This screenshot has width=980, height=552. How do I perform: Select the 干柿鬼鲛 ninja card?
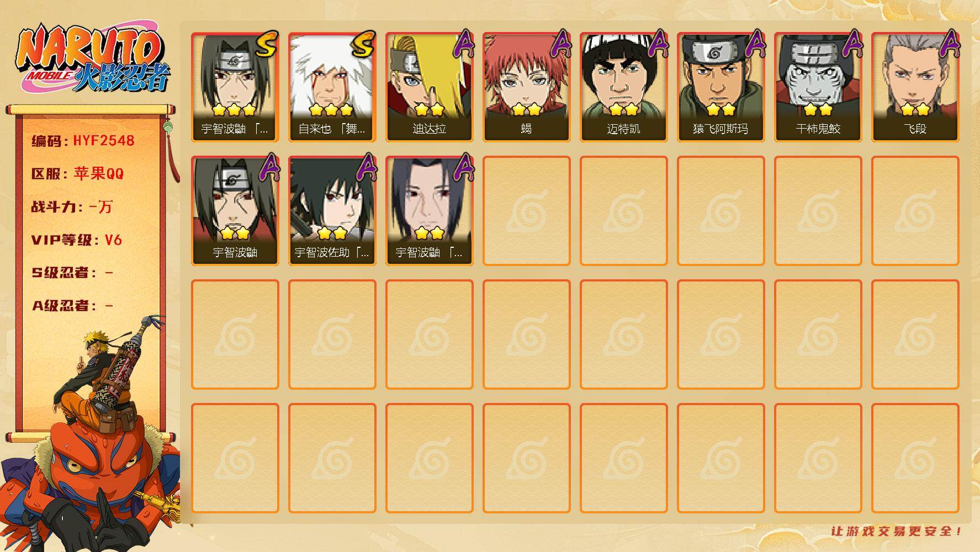[x=818, y=87]
